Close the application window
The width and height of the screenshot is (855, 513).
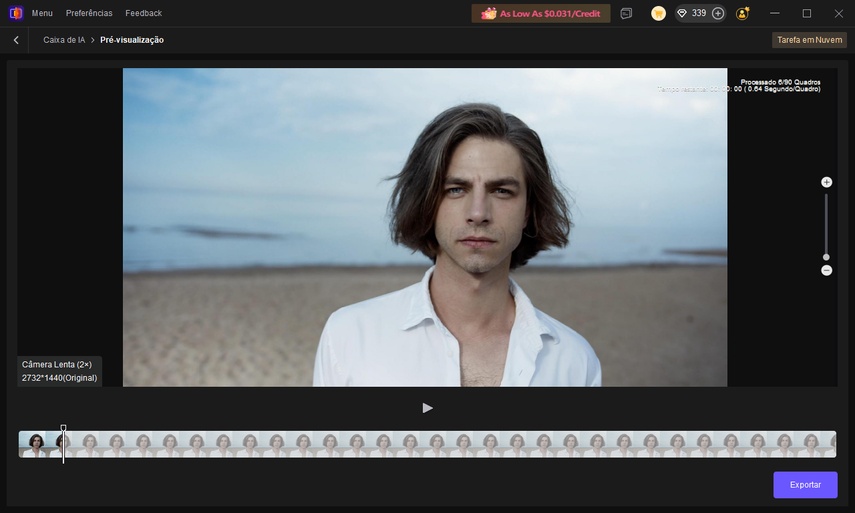coord(839,14)
